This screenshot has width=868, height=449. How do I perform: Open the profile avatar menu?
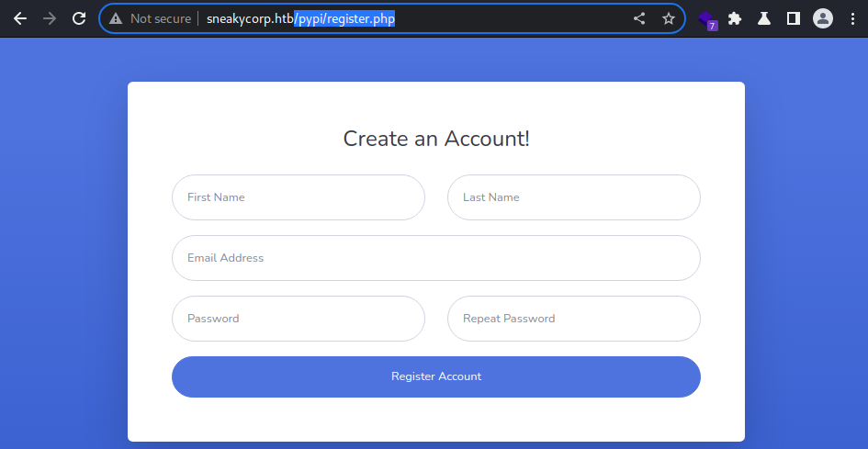click(x=823, y=19)
